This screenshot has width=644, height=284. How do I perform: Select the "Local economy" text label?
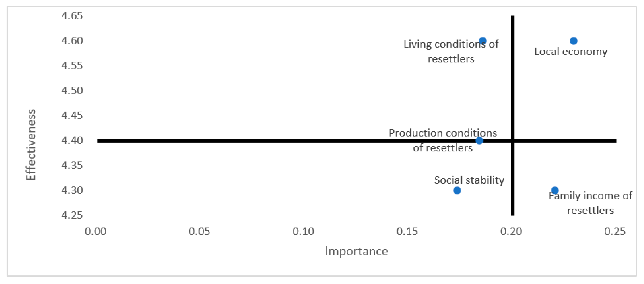571,52
